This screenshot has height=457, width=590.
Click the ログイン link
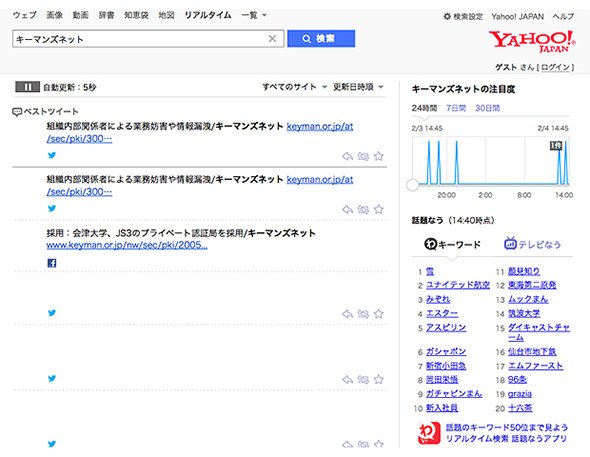coord(556,67)
